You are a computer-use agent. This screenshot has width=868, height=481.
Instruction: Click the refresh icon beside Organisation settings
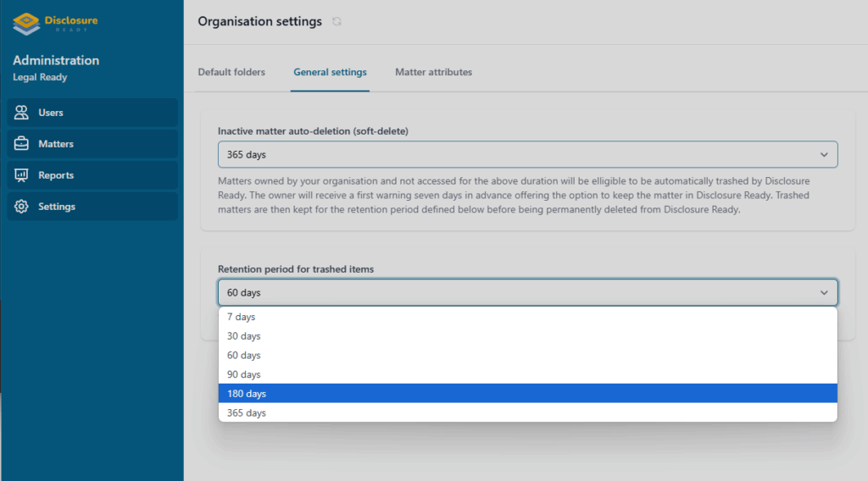[x=337, y=22]
